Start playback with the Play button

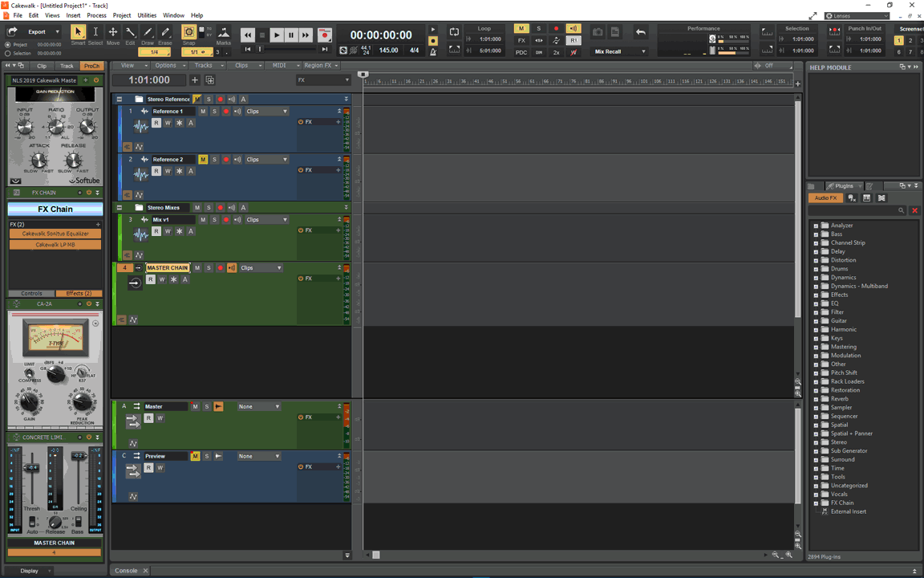coord(277,35)
